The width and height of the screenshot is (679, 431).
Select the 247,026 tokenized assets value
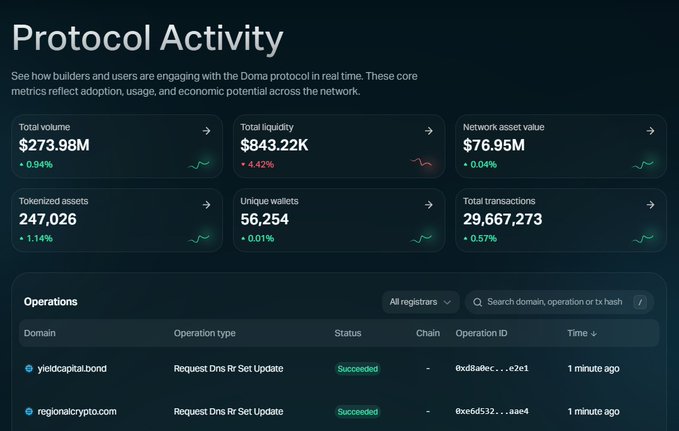pos(48,219)
